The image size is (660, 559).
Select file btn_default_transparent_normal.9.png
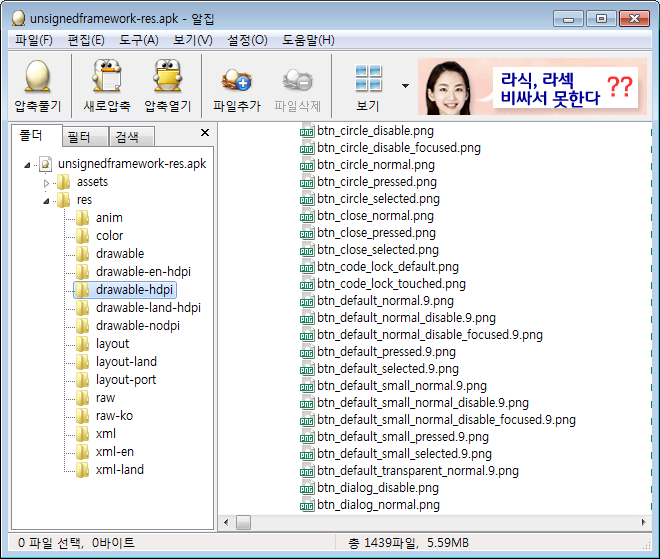click(x=418, y=471)
